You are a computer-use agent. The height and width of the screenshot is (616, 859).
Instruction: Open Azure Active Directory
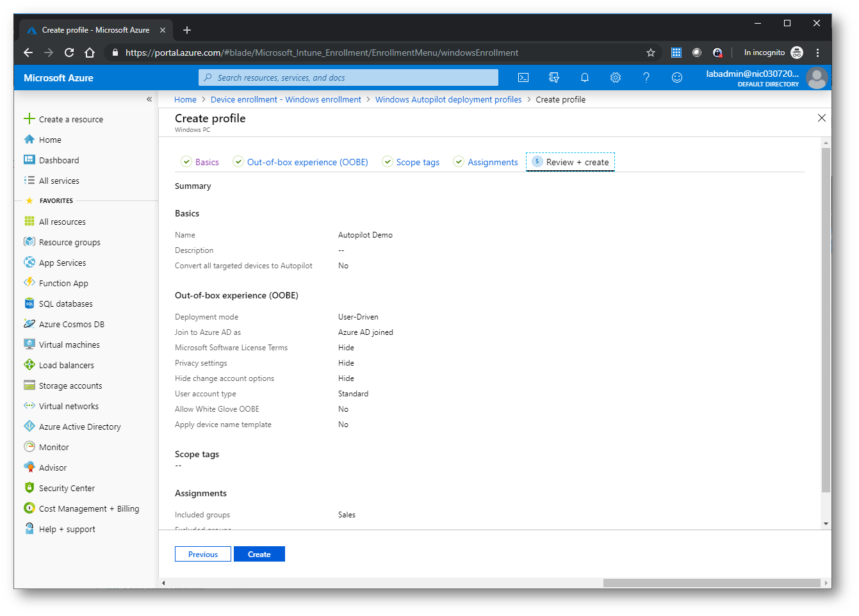[79, 426]
